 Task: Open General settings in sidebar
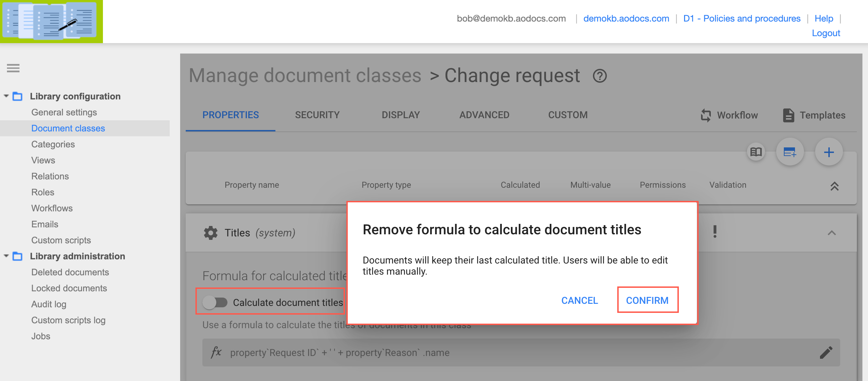(x=64, y=112)
